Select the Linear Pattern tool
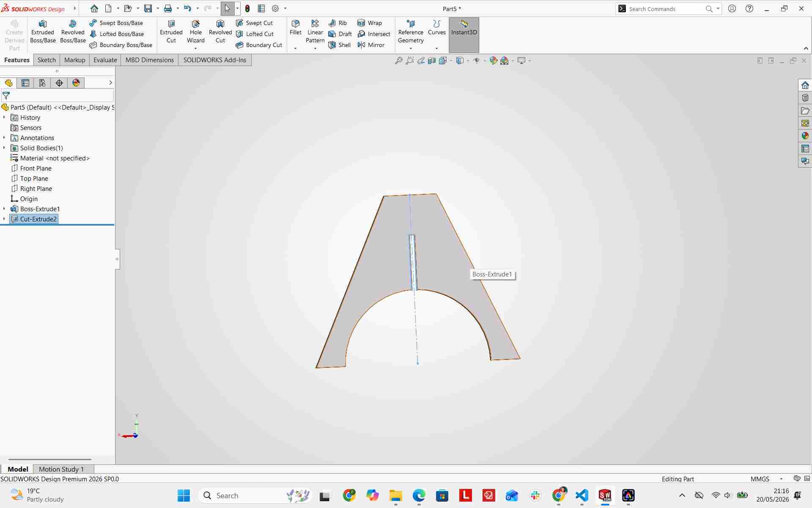 click(x=315, y=32)
